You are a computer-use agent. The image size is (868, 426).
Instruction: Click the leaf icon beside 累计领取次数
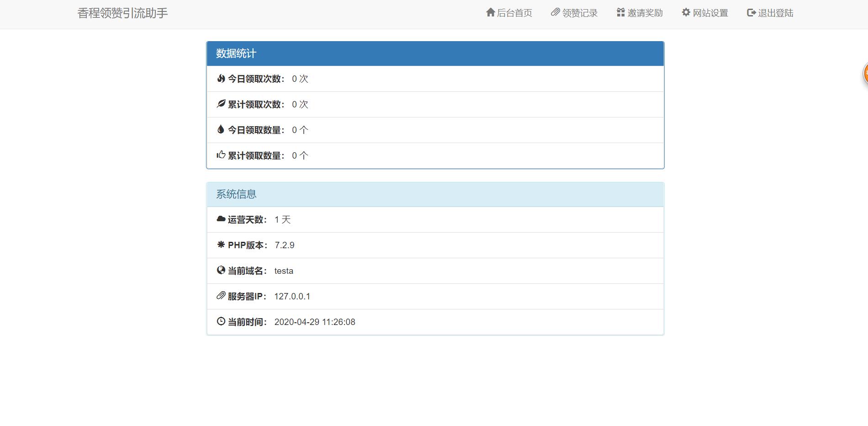coord(221,103)
